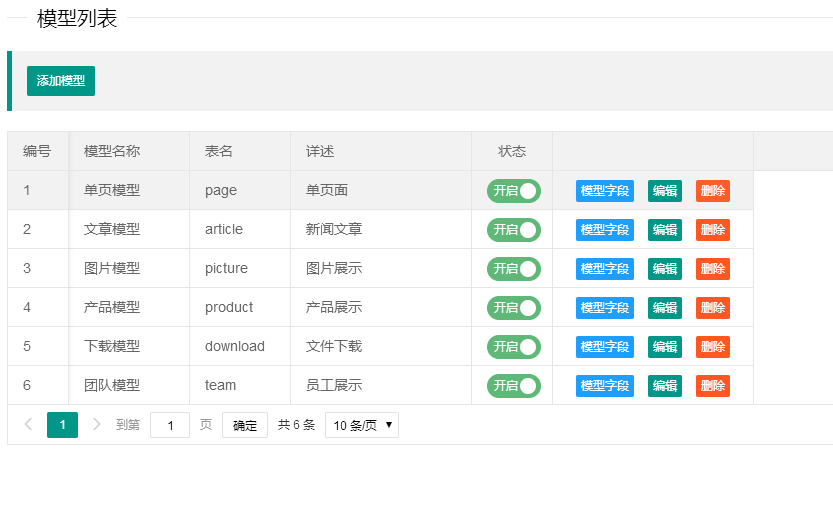
Task: Select page 1 in pagination
Action: [62, 425]
